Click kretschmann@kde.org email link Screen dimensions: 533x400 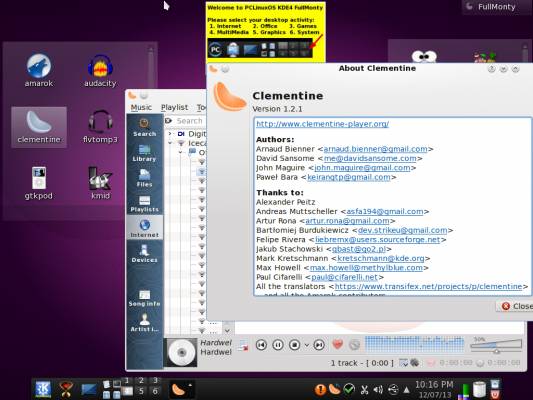pyautogui.click(x=381, y=258)
